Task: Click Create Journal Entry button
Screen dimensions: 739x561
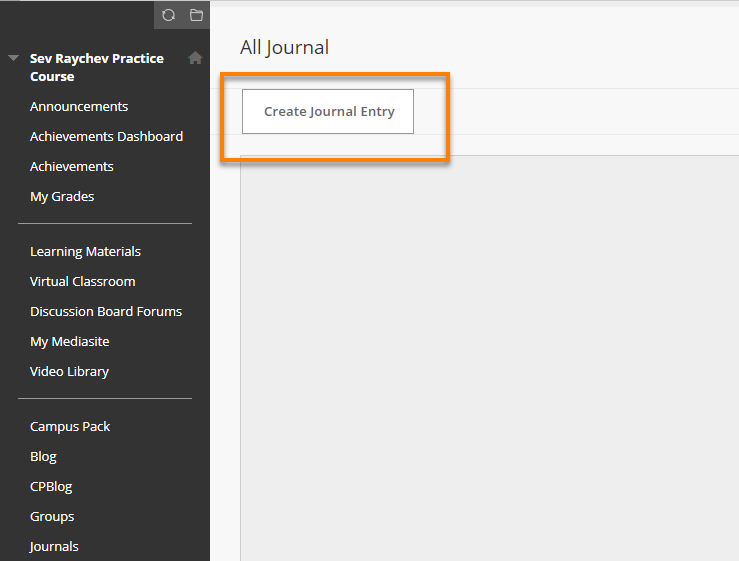Action: [x=328, y=111]
